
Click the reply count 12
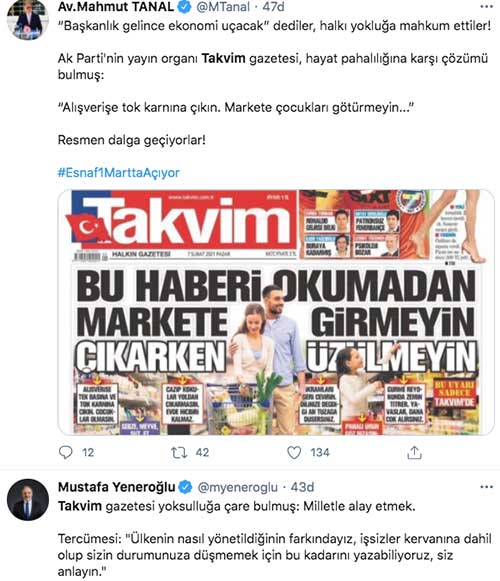[x=88, y=452]
